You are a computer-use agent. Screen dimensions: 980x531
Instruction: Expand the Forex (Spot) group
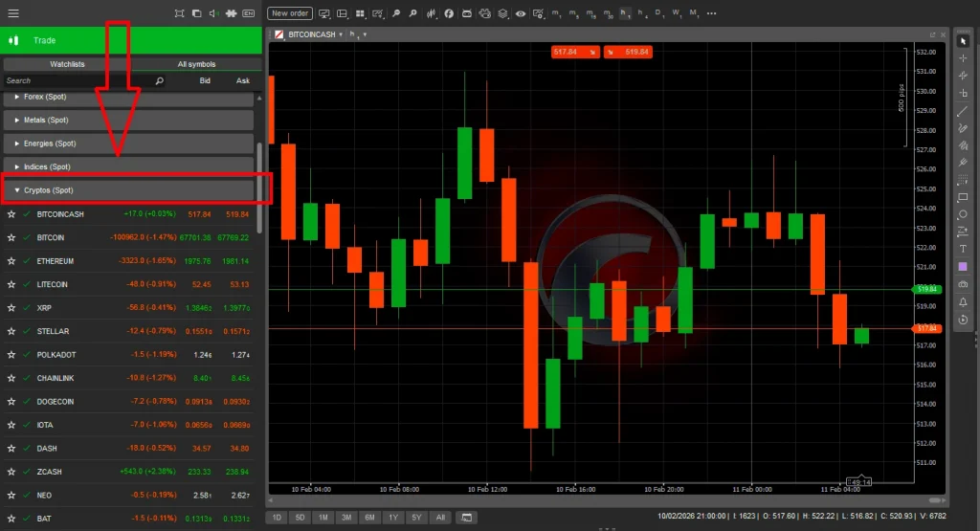coord(129,98)
